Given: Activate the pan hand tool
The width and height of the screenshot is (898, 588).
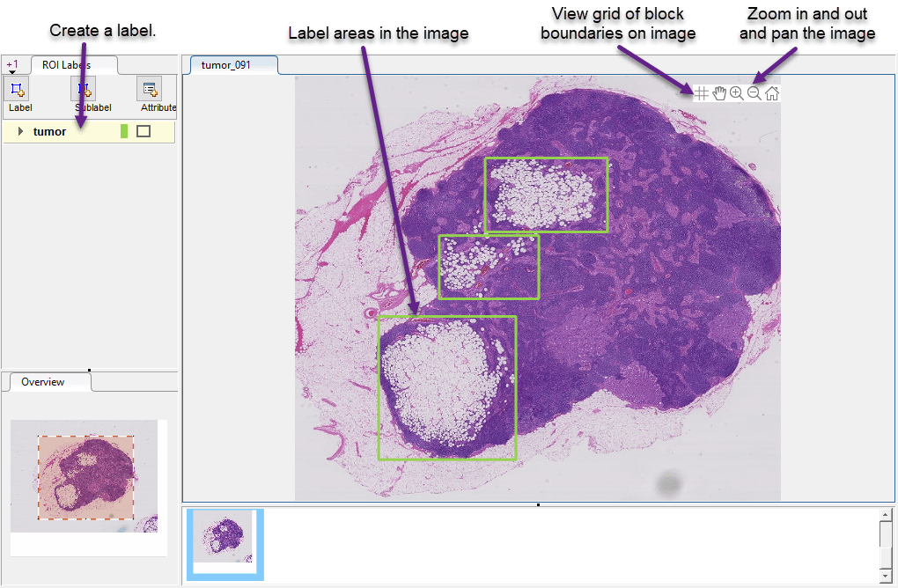Looking at the screenshot, I should click(719, 92).
